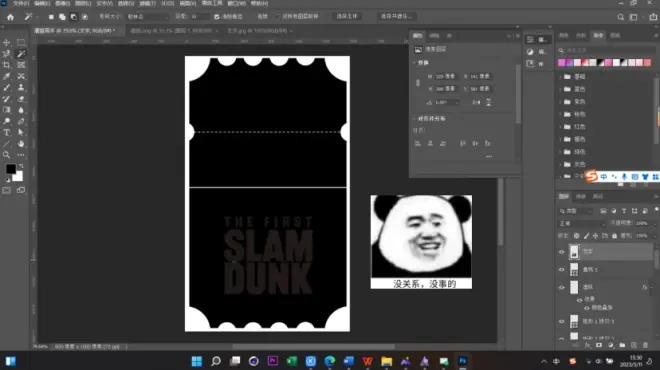Expand the 红色 gradient folder
The height and width of the screenshot is (370, 660).
(561, 127)
